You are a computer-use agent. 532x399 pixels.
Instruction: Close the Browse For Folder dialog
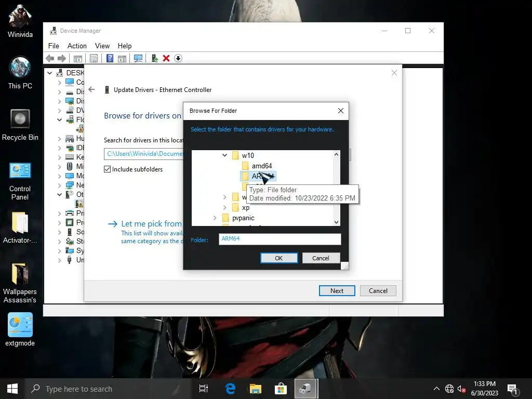[x=341, y=111]
